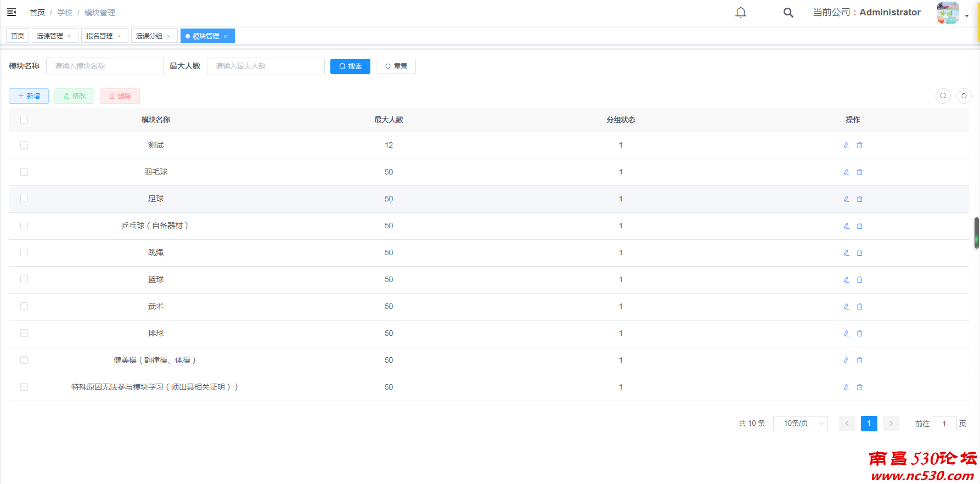Open the 10条/页 page size dropdown
This screenshot has width=980, height=484.
tap(800, 424)
